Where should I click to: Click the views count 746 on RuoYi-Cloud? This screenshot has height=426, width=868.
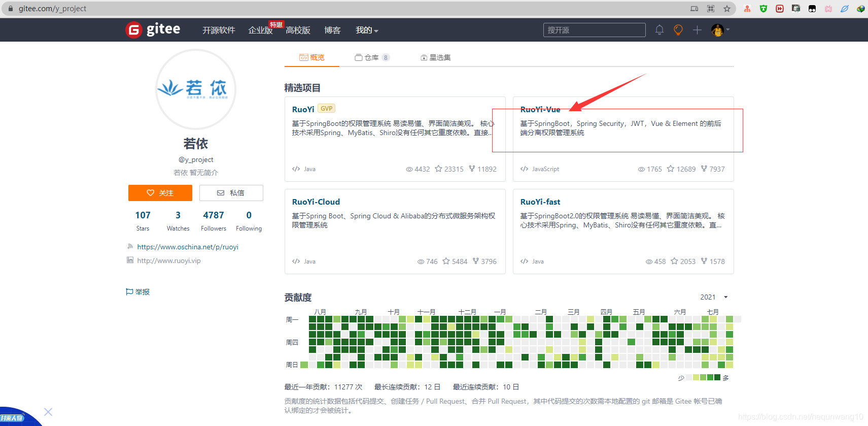[x=432, y=261]
